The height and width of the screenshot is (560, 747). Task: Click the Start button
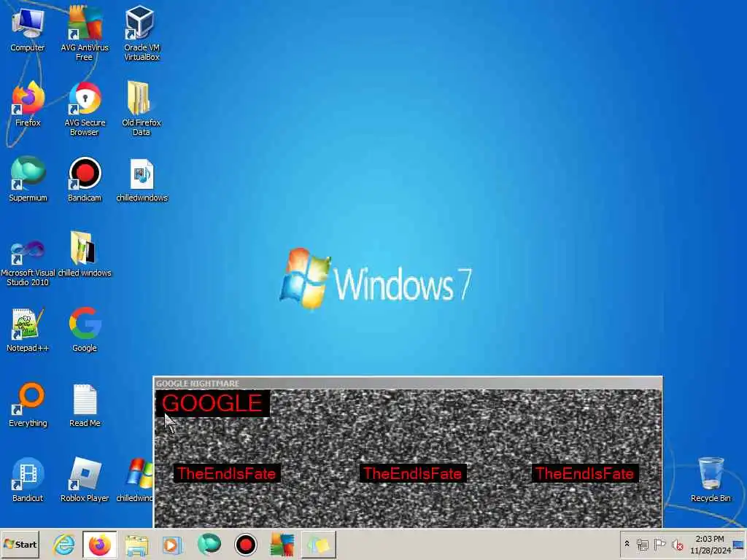coord(20,544)
